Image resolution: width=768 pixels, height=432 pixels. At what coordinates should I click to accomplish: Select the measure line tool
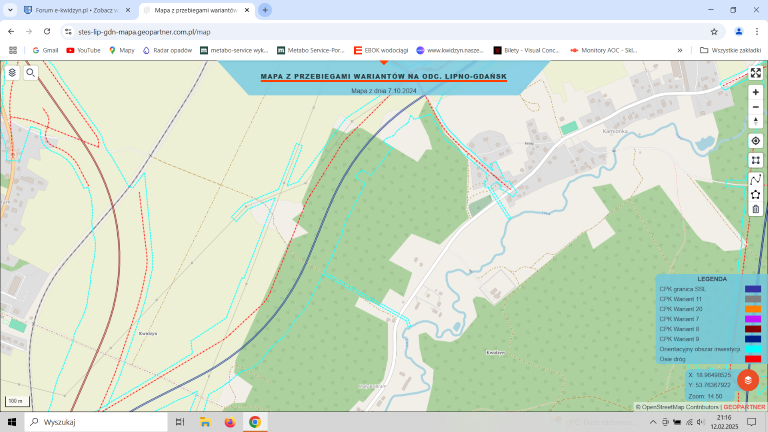756,180
